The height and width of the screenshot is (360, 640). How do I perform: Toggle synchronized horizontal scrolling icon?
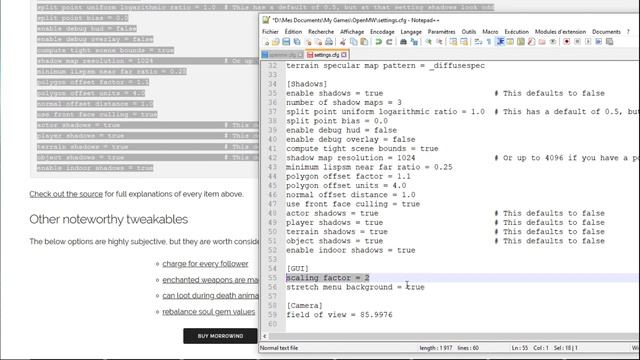464,42
